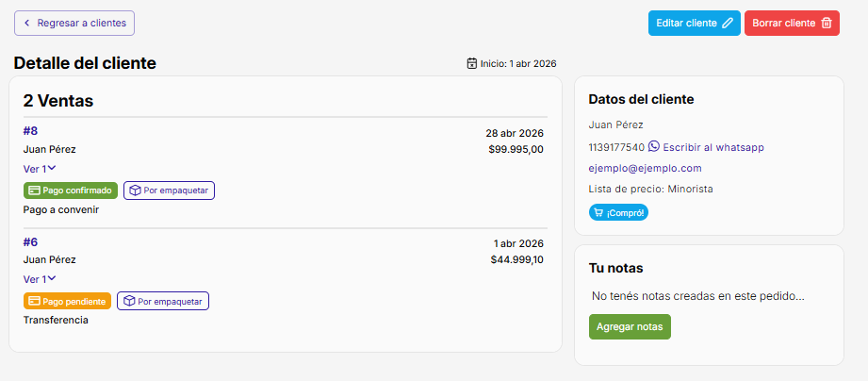Click the ejemplo@ejemplo.com email link
Screen dimensions: 868x381
pos(645,168)
